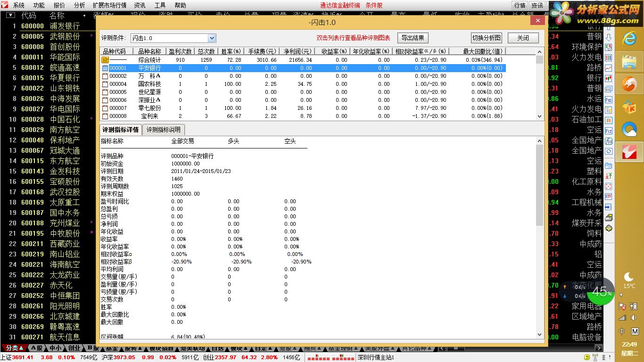The height and width of the screenshot is (362, 644).
Task: Open the 分析 menu
Action: pyautogui.click(x=80, y=5)
